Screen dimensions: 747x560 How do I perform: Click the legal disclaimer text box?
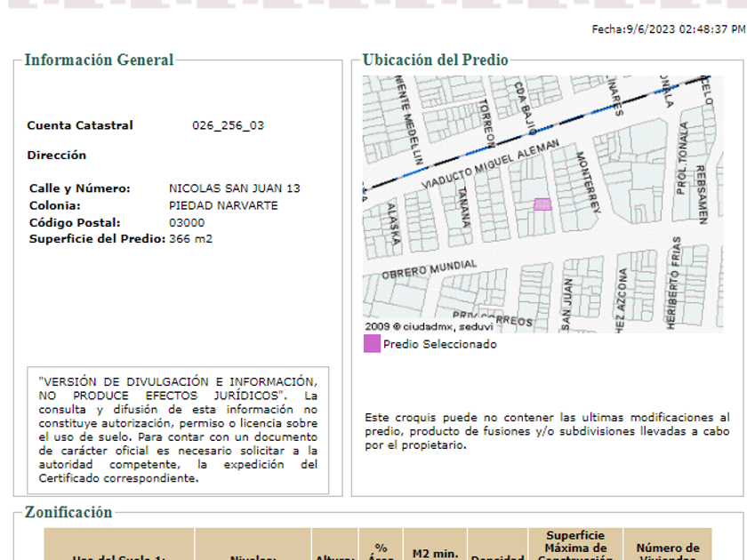(x=178, y=430)
